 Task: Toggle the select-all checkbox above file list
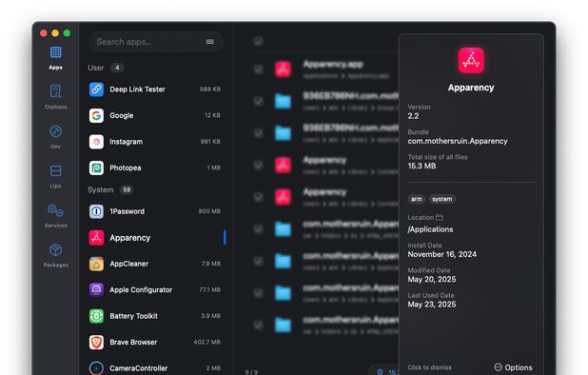tap(259, 41)
